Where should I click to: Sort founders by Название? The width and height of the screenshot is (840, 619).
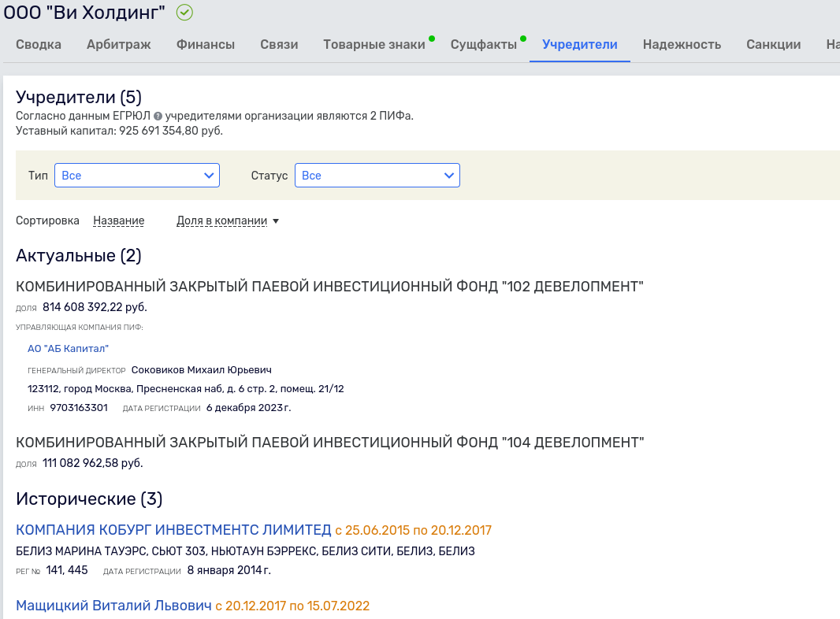(119, 221)
